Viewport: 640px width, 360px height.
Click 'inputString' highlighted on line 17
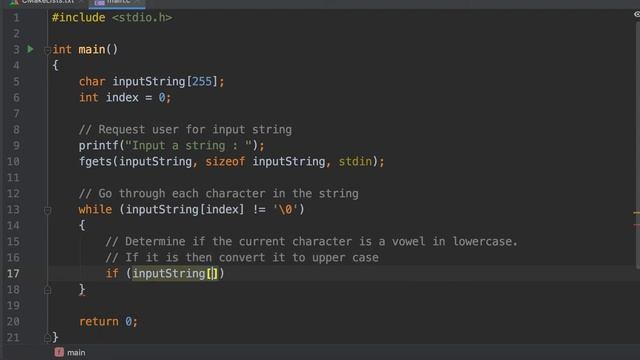[x=169, y=273]
